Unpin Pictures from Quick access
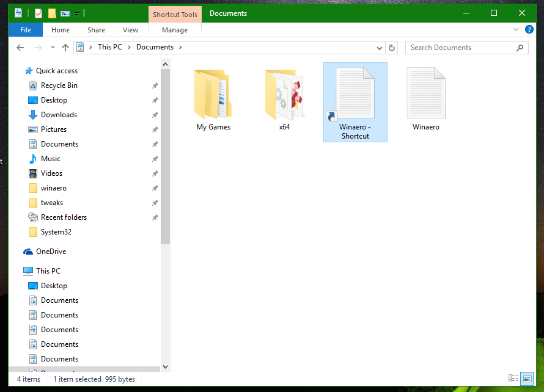Viewport: 544px width, 392px height. 155,129
